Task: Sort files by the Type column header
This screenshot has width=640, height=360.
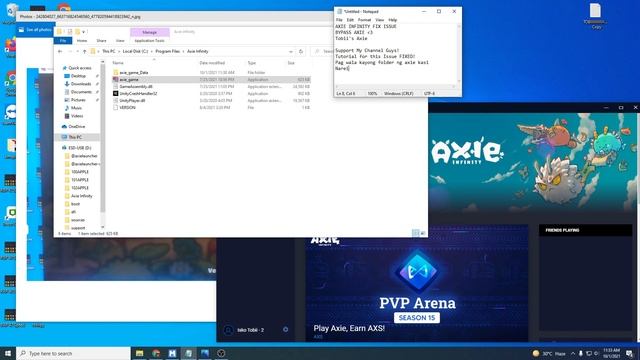Action: coord(252,63)
